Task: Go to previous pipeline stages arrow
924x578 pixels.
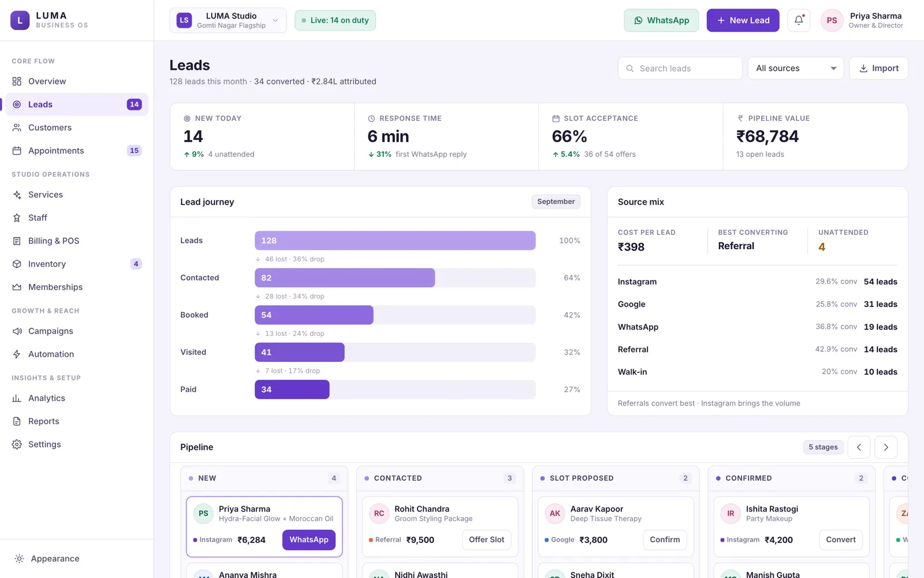Action: pos(859,447)
